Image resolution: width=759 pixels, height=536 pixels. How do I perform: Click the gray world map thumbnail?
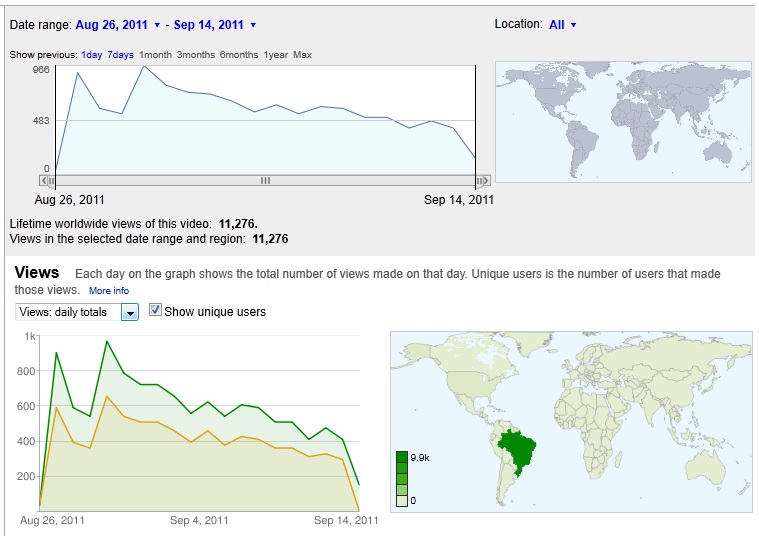[621, 121]
